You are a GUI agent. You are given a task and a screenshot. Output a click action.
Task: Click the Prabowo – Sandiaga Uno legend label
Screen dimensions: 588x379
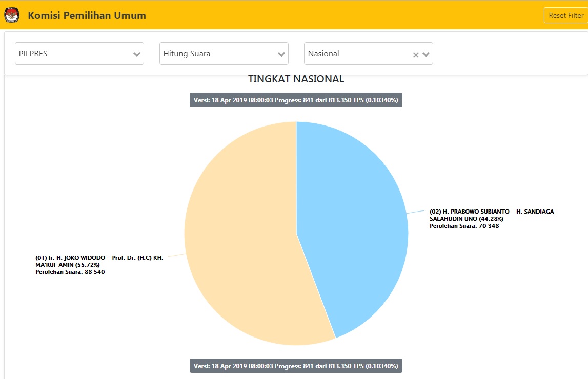click(x=492, y=218)
